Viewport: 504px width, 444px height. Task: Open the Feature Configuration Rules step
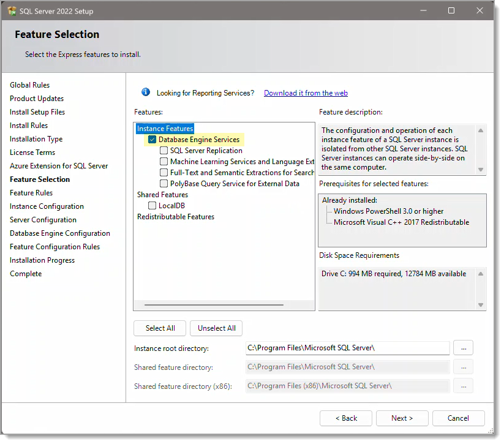55,247
